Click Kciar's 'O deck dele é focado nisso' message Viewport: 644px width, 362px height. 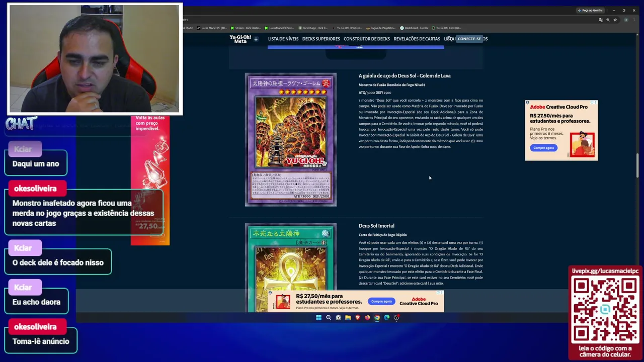click(58, 262)
